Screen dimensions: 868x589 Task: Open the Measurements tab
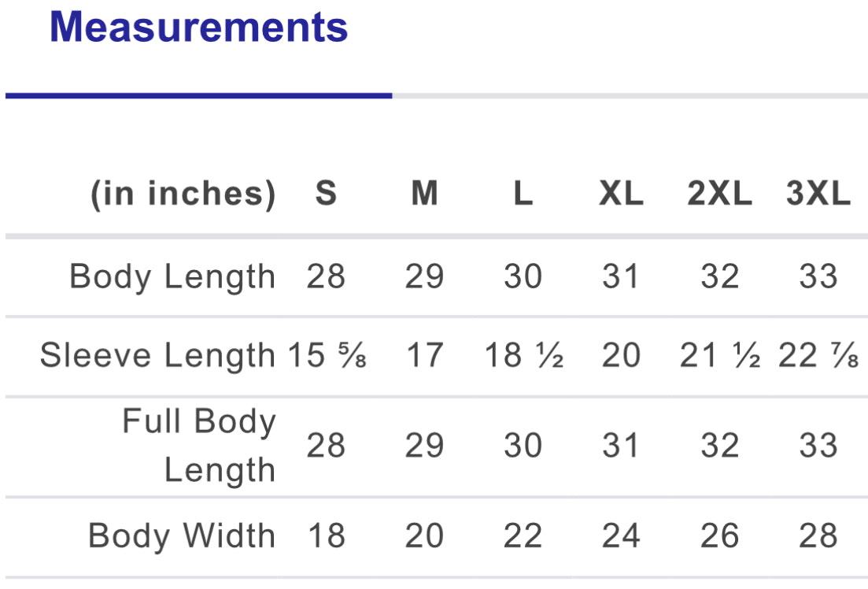tap(198, 28)
